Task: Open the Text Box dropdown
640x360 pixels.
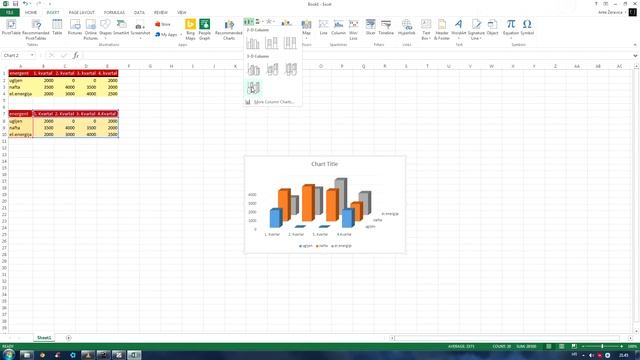Action: 426,29
